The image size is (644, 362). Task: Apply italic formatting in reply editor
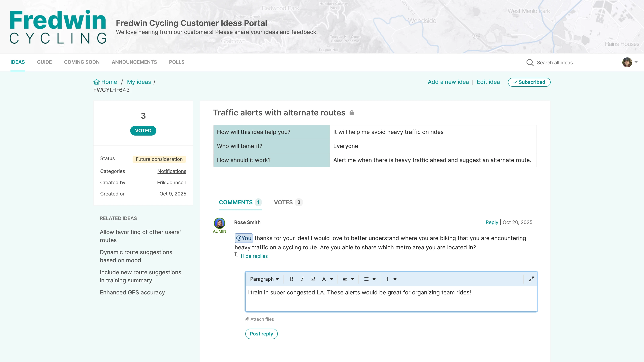click(302, 279)
